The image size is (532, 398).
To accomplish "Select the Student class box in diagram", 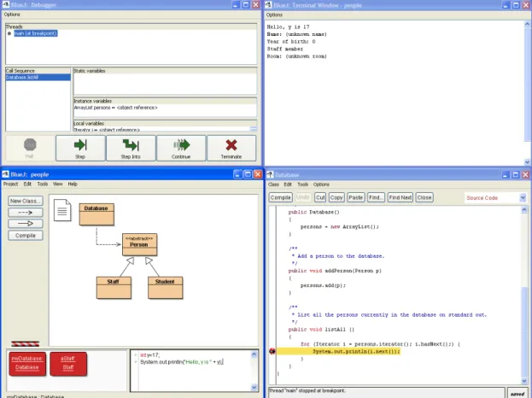I will coord(165,288).
